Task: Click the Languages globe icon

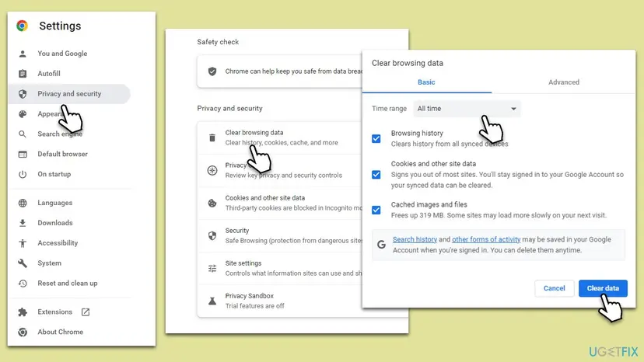Action: [23, 204]
